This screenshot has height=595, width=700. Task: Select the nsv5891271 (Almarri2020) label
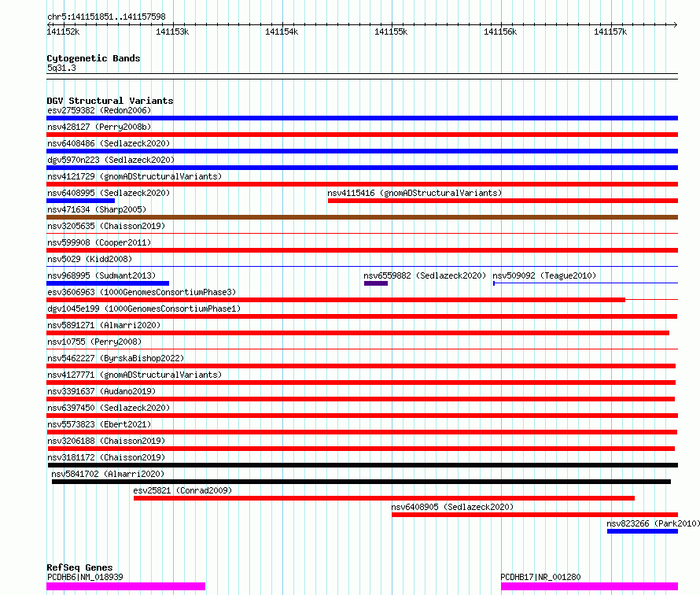(104, 325)
